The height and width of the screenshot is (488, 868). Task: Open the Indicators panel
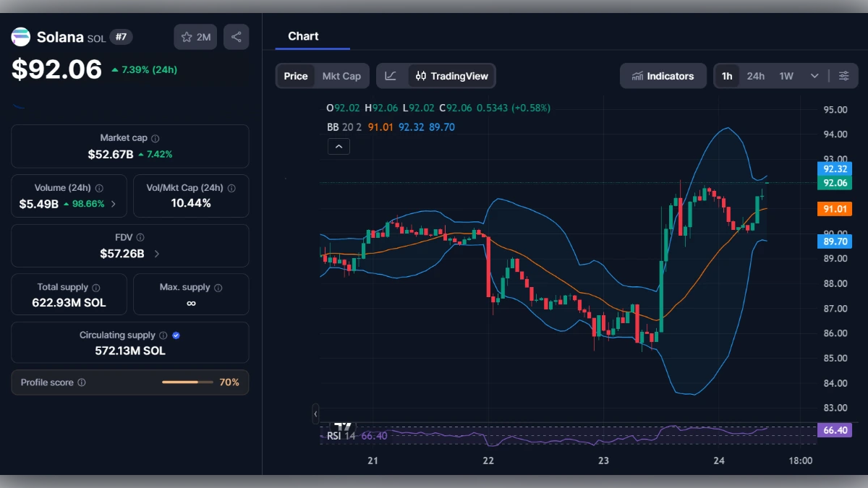663,75
